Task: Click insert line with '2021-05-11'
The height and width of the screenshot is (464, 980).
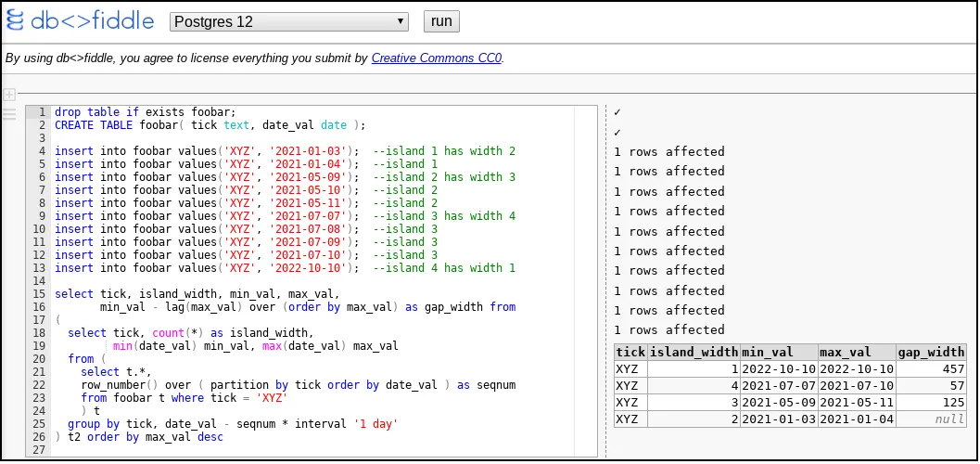Action: 247,202
